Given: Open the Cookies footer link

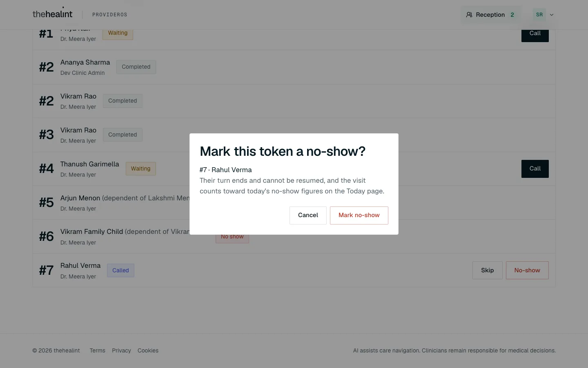Looking at the screenshot, I should coord(148,350).
